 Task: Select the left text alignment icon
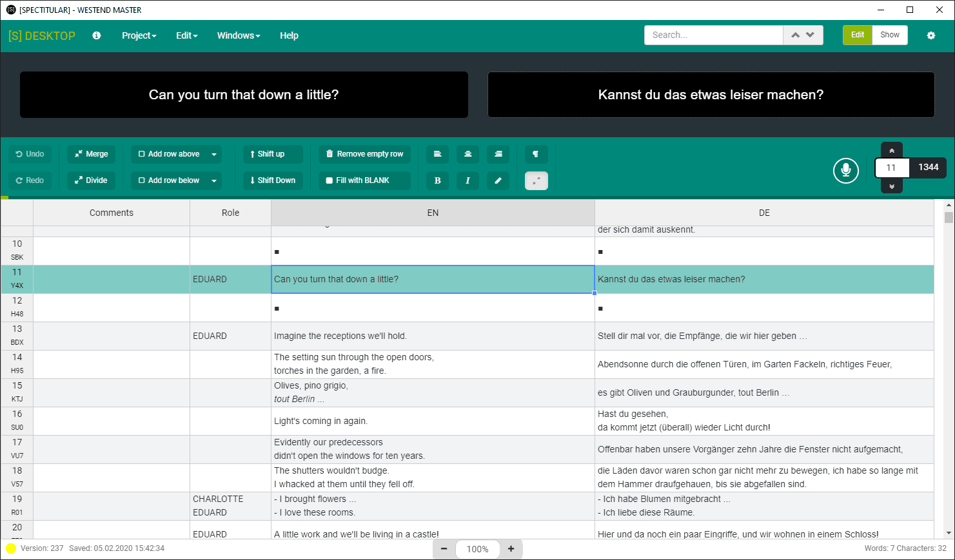click(x=438, y=154)
